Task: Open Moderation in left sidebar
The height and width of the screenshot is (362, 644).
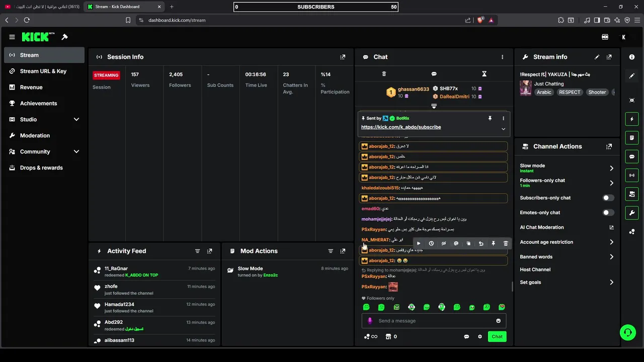Action: pos(44,135)
